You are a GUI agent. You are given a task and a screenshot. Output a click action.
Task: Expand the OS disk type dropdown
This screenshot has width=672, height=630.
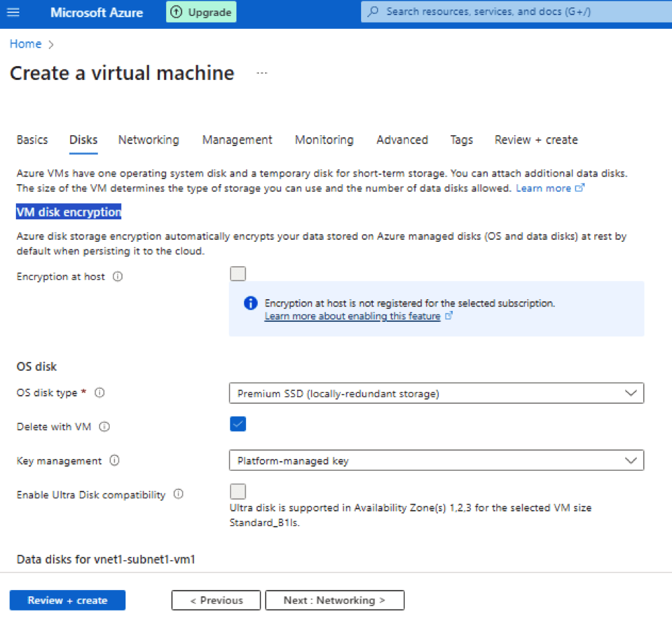[x=436, y=394]
